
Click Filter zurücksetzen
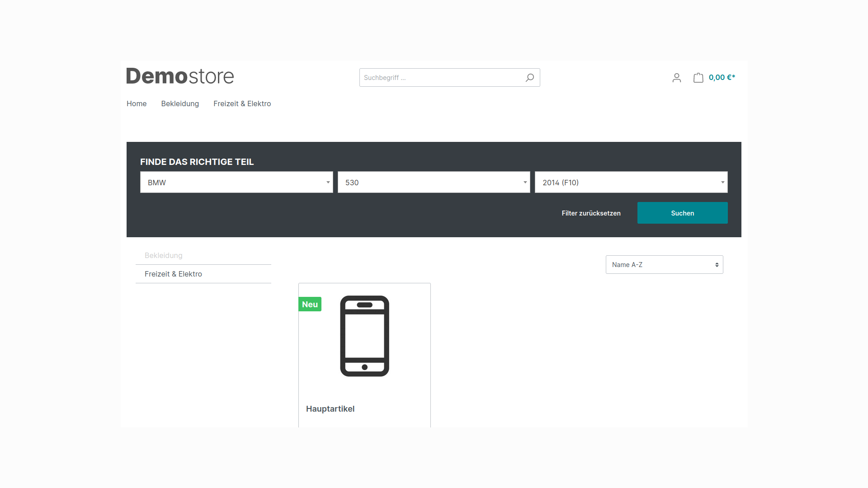pyautogui.click(x=591, y=213)
